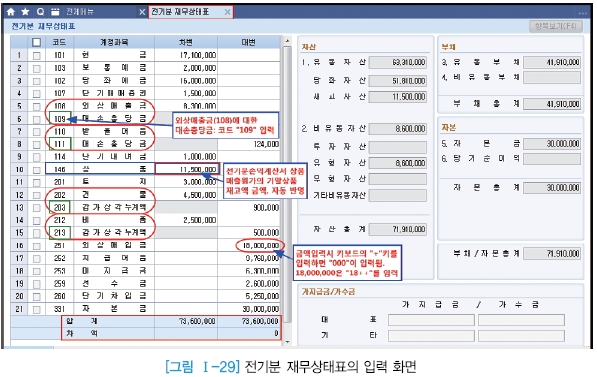The image size is (597, 377).
Task: Select code cell 203
Action: 60,208
